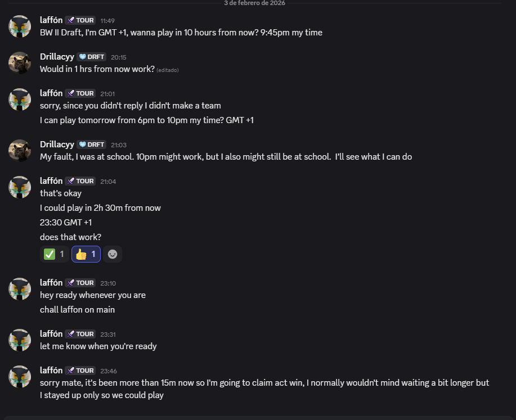Toggle the green checkmark reaction
The height and width of the screenshot is (420, 516).
55,254
